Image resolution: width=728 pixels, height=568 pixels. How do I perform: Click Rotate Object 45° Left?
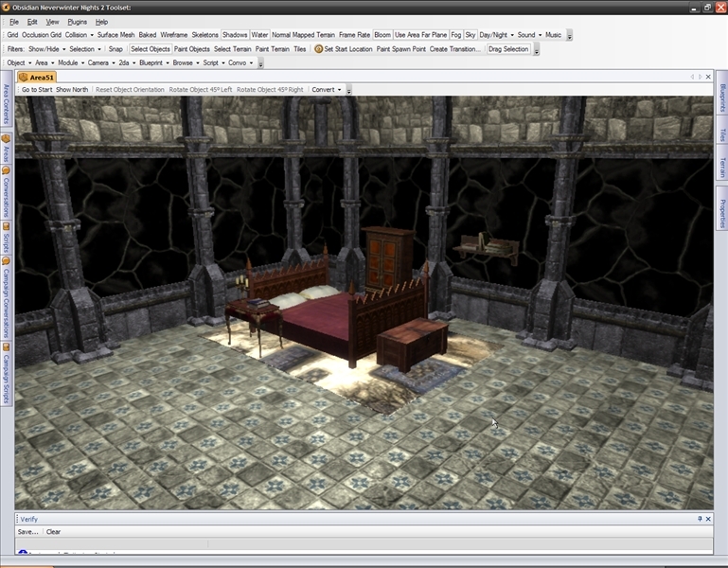(x=201, y=90)
